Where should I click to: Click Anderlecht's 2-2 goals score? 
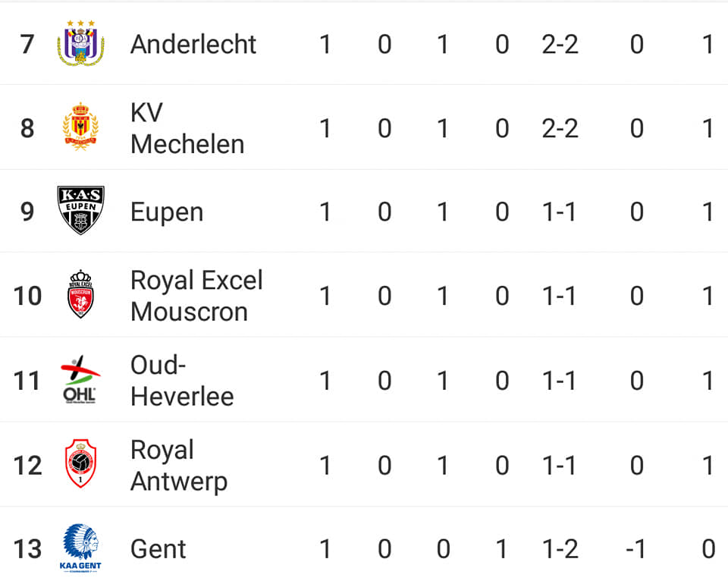560,45
